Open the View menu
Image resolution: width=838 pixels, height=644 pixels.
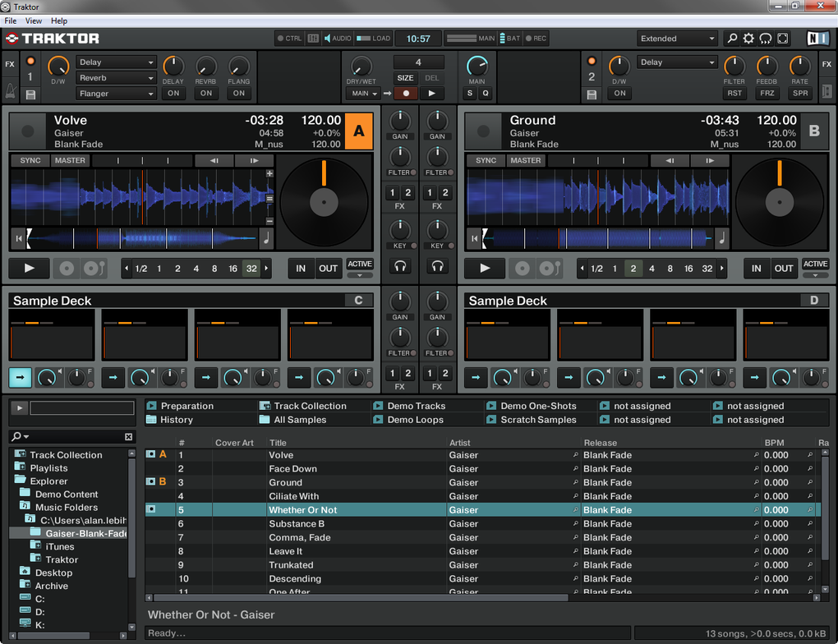point(34,21)
